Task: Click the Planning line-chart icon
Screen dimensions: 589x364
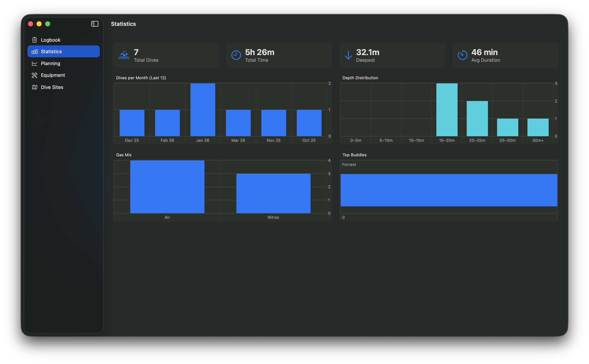Action: coord(35,63)
